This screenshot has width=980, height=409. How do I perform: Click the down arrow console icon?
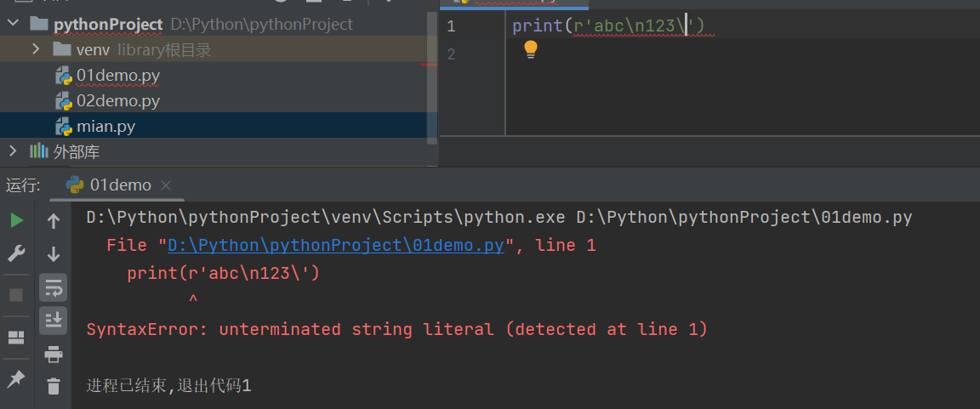click(x=53, y=253)
